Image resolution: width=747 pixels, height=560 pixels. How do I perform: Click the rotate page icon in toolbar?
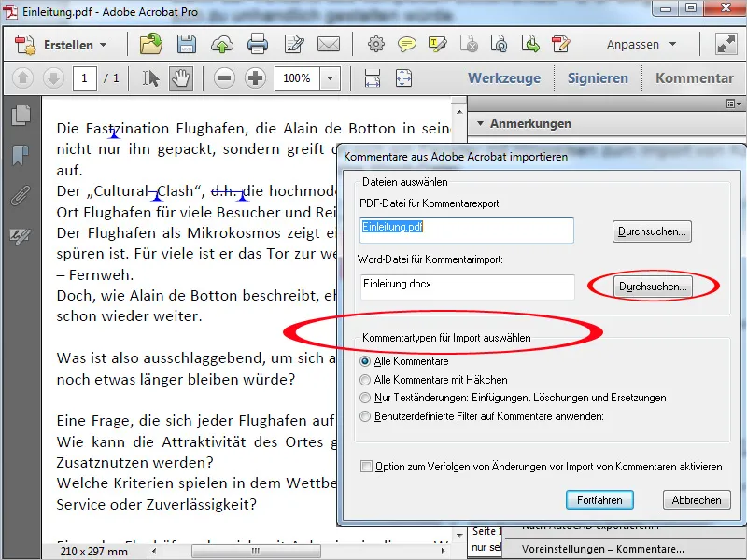pyautogui.click(x=499, y=44)
